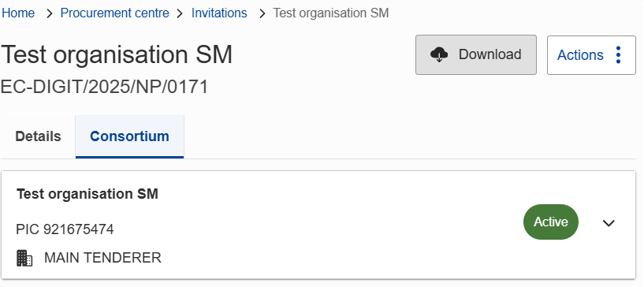The image size is (644, 287).
Task: Go to Home via breadcrumb
Action: pyautogui.click(x=18, y=13)
